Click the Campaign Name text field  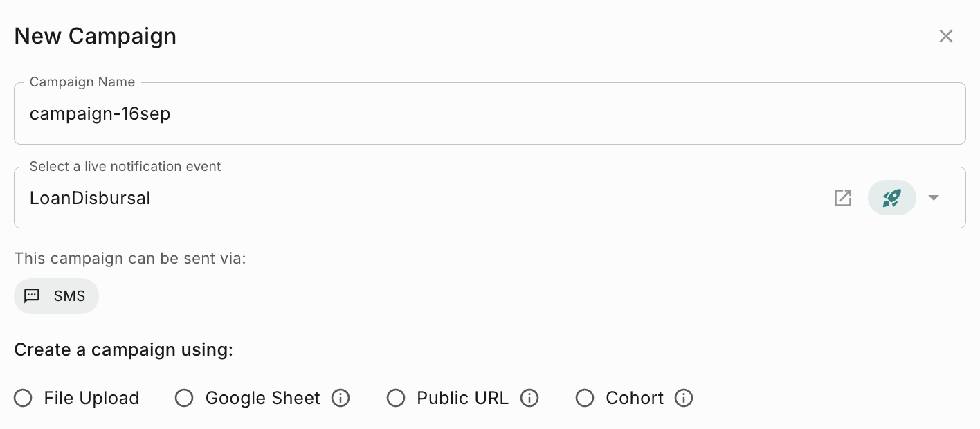(484, 114)
